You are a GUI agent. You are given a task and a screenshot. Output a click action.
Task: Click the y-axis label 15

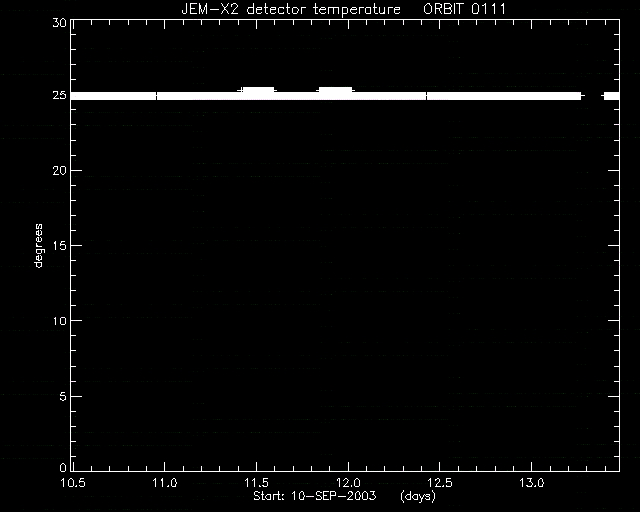click(x=60, y=246)
